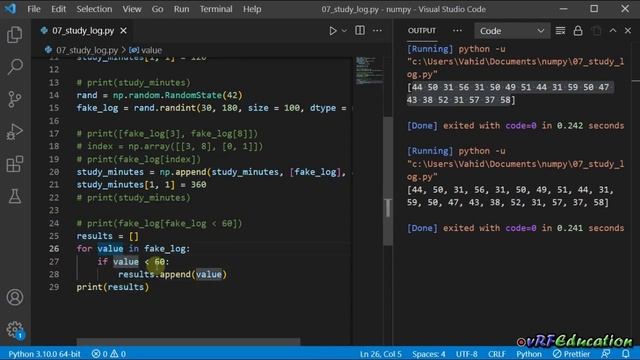The width and height of the screenshot is (640, 360).
Task: Click 'results = []' on line 25
Action: [107, 236]
